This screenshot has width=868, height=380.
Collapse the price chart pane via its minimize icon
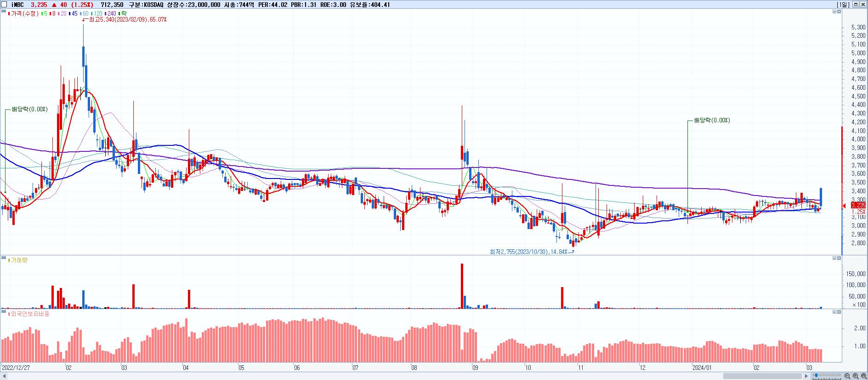tap(834, 12)
